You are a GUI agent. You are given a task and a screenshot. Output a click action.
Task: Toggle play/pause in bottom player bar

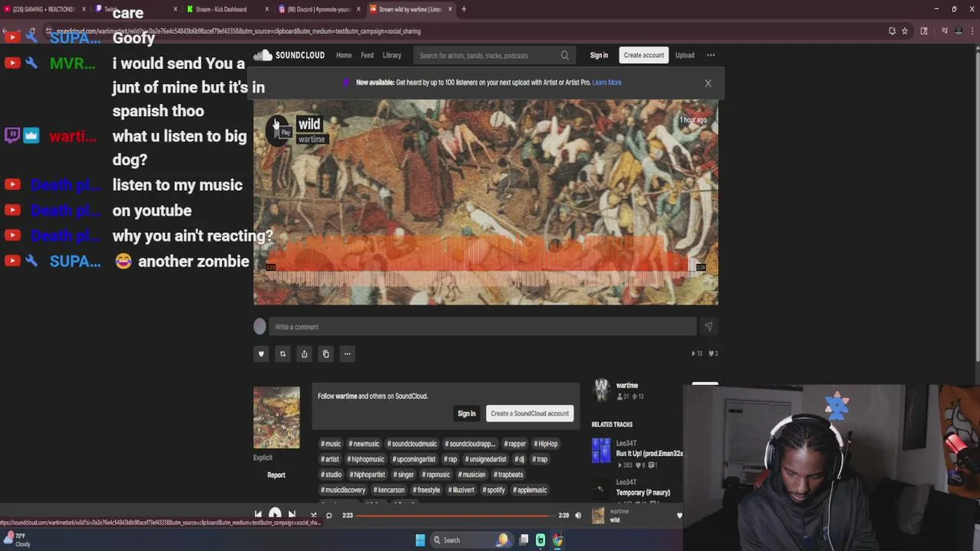tap(275, 515)
